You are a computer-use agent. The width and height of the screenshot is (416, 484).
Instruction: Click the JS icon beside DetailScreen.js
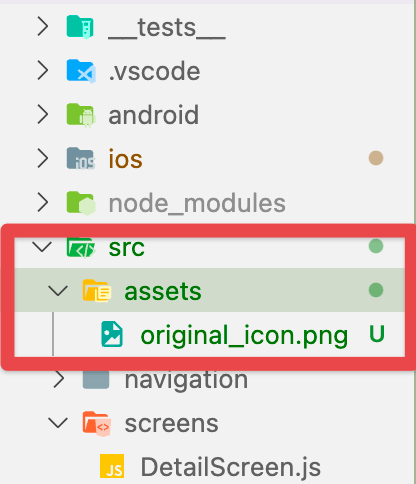(x=112, y=466)
